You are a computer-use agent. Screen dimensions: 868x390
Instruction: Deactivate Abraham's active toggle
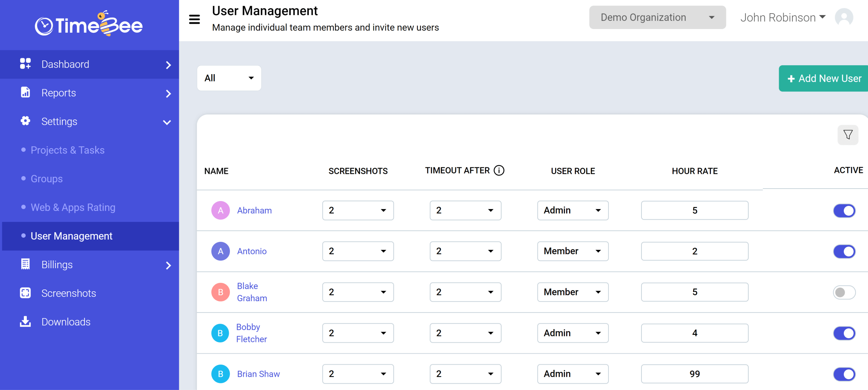click(x=844, y=211)
